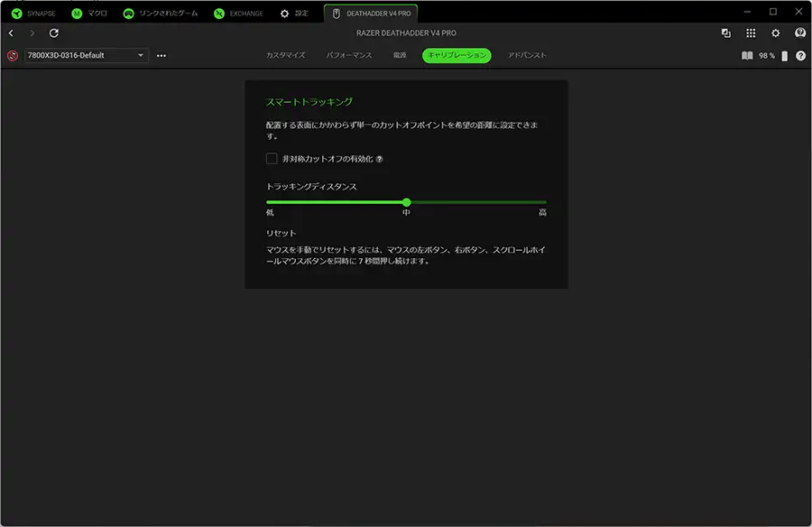This screenshot has height=527, width=812.
Task: Switch to the カスタマイズ section
Action: [285, 55]
